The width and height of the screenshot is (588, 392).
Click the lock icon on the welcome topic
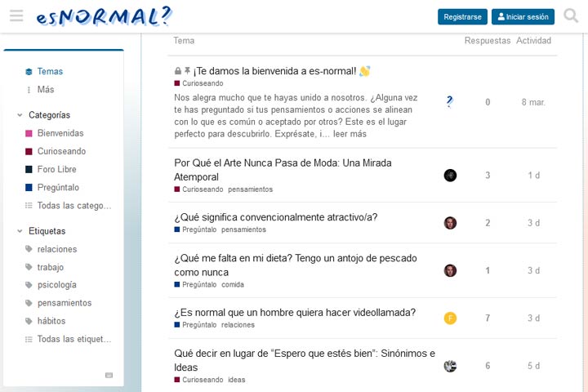[x=178, y=70]
